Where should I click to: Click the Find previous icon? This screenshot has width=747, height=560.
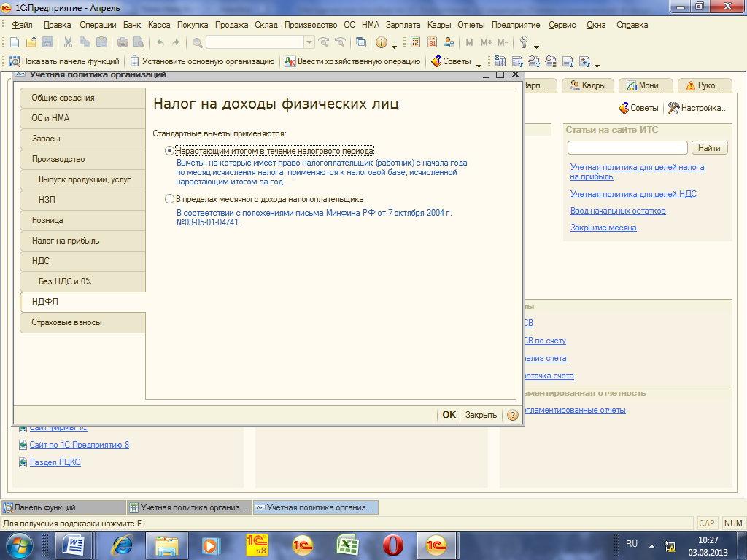point(340,42)
